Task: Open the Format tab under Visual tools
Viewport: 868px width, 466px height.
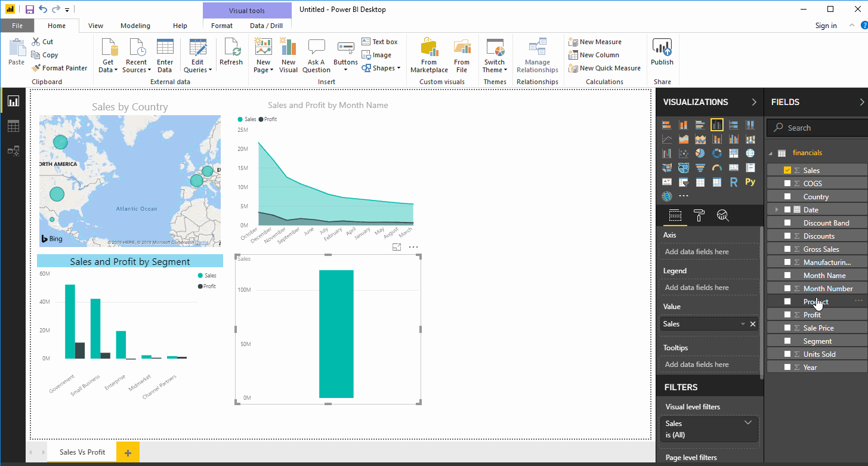Action: pos(222,26)
